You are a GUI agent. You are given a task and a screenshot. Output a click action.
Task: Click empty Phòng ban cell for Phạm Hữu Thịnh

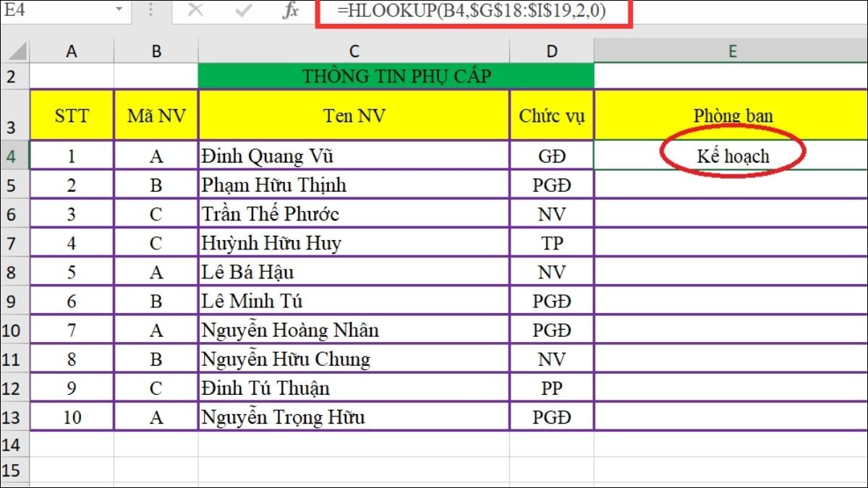(732, 185)
